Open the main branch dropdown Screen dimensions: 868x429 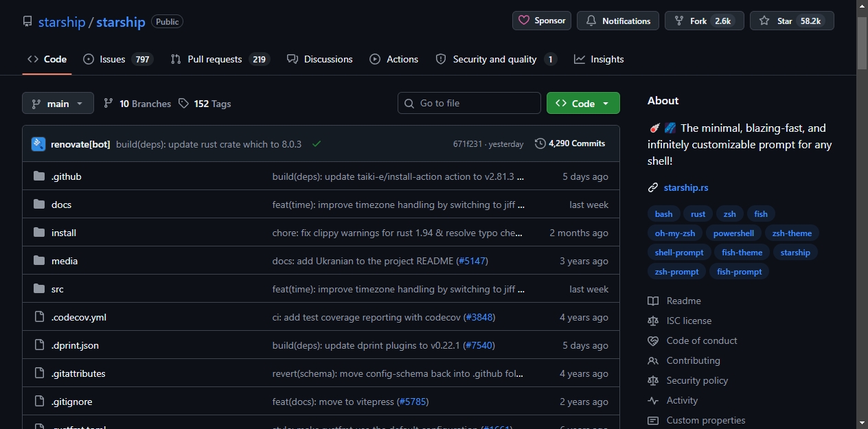[58, 104]
